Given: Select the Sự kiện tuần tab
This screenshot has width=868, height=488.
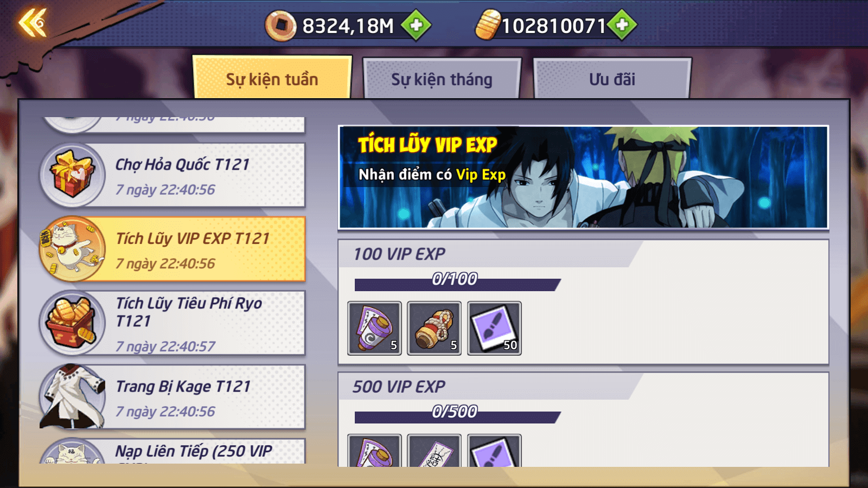Looking at the screenshot, I should click(272, 78).
